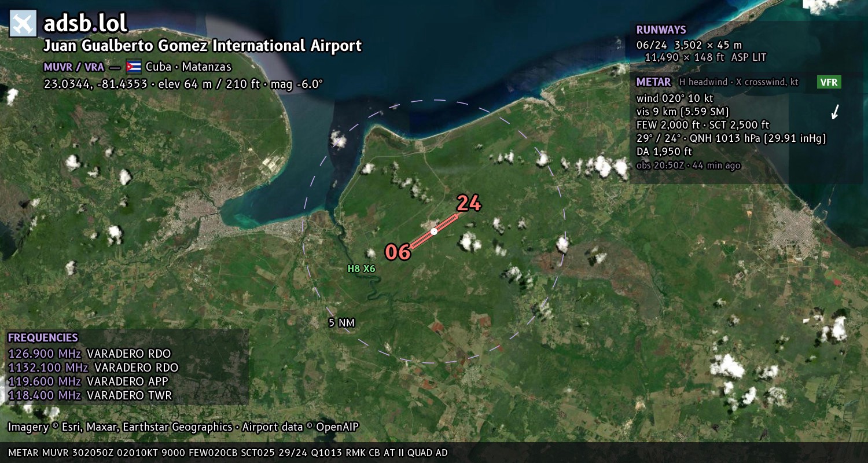Click the H headwind · X crosswind legend
The width and height of the screenshot is (868, 463).
point(738,82)
